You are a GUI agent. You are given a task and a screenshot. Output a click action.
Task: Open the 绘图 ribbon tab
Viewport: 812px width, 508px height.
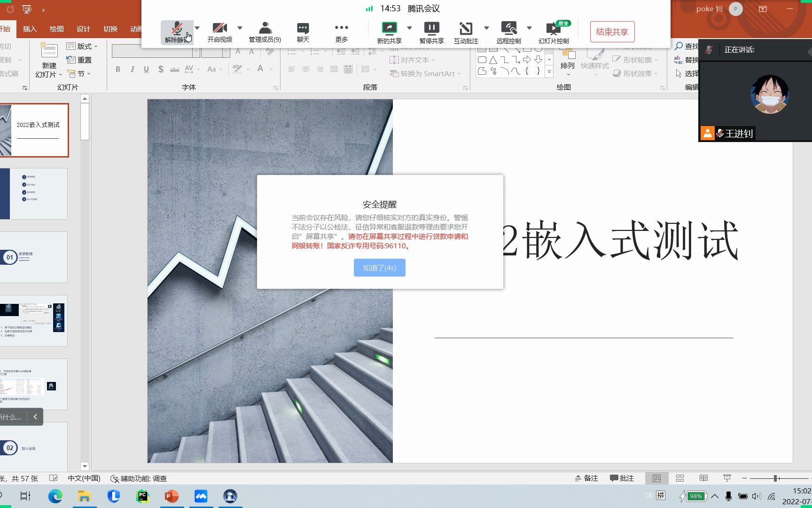(56, 29)
